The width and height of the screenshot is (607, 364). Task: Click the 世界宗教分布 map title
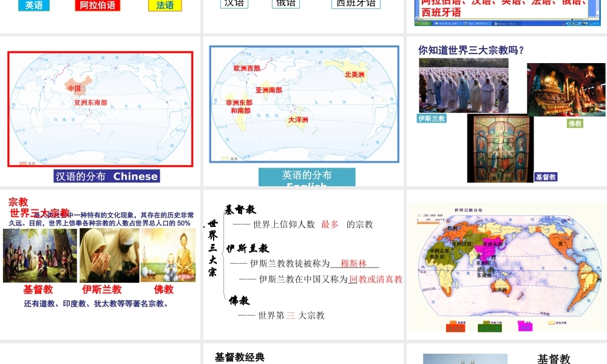[469, 210]
